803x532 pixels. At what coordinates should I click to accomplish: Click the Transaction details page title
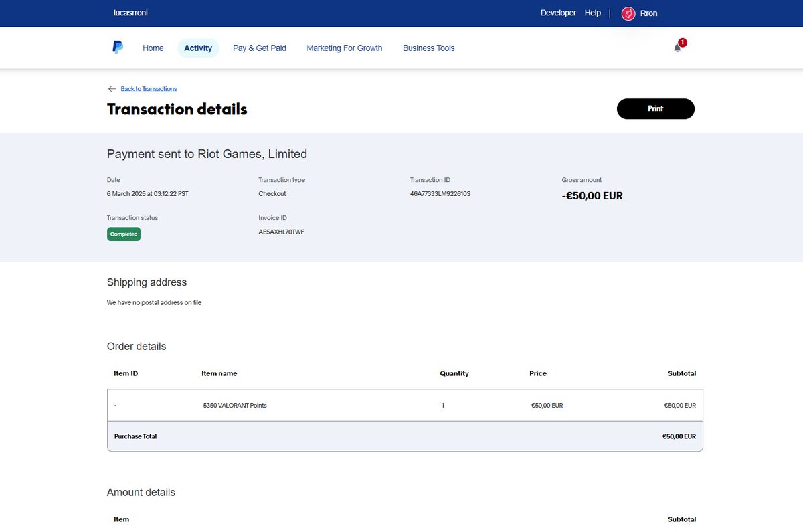pos(177,109)
